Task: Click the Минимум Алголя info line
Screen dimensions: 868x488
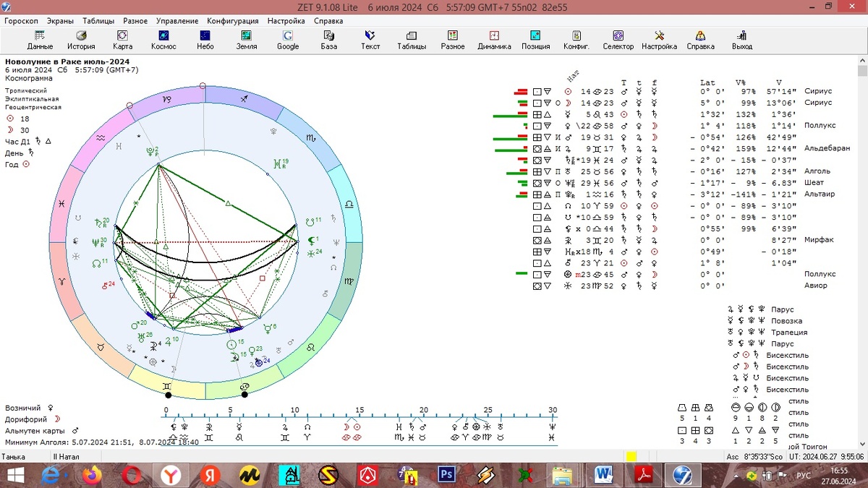Action: 101,442
